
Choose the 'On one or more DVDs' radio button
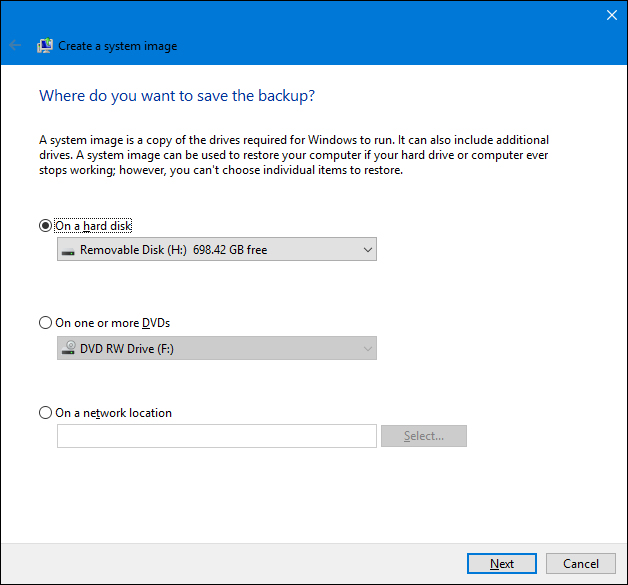pyautogui.click(x=45, y=323)
